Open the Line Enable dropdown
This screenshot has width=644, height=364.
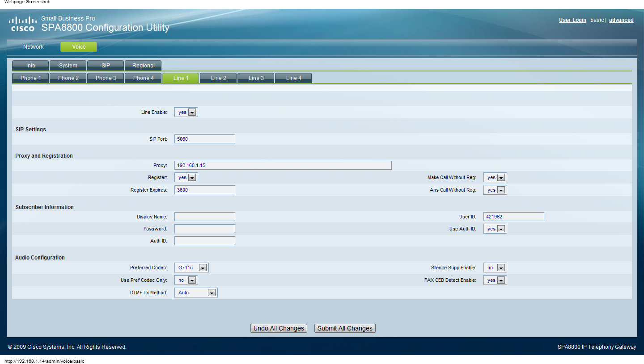(186, 113)
